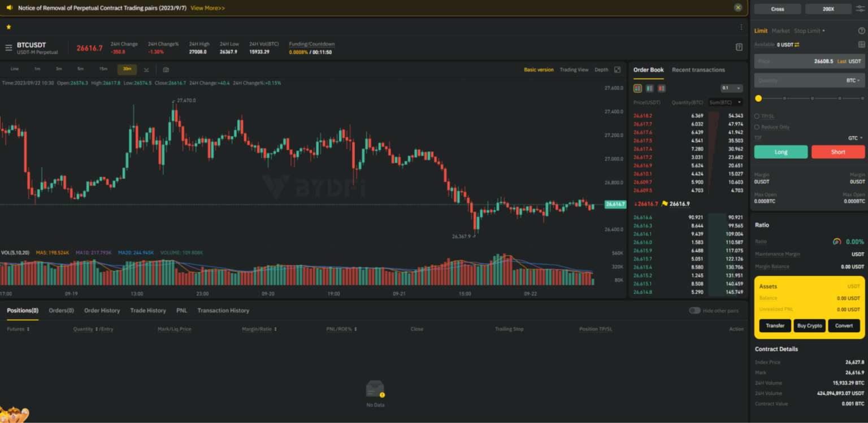This screenshot has height=423, width=868.
Task: Open the order book 0.1 precision dropdown
Action: tap(731, 88)
